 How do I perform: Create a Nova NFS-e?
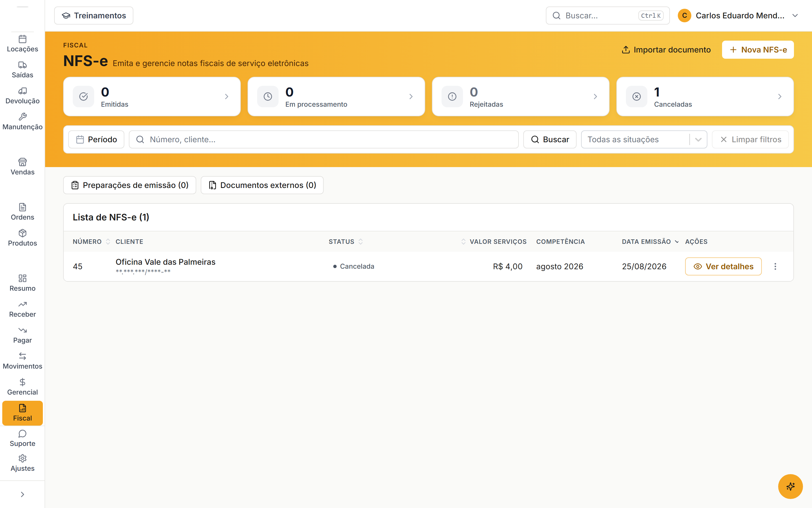tap(758, 50)
